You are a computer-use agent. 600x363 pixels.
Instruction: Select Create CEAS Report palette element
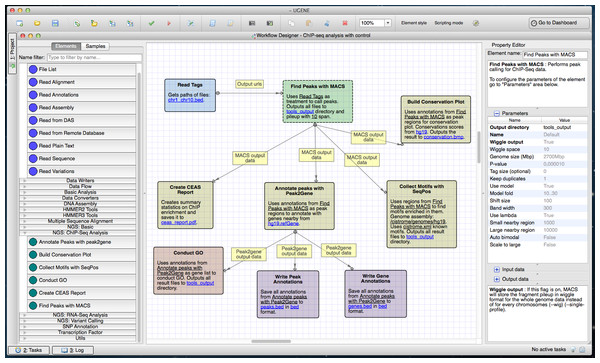tap(82, 293)
